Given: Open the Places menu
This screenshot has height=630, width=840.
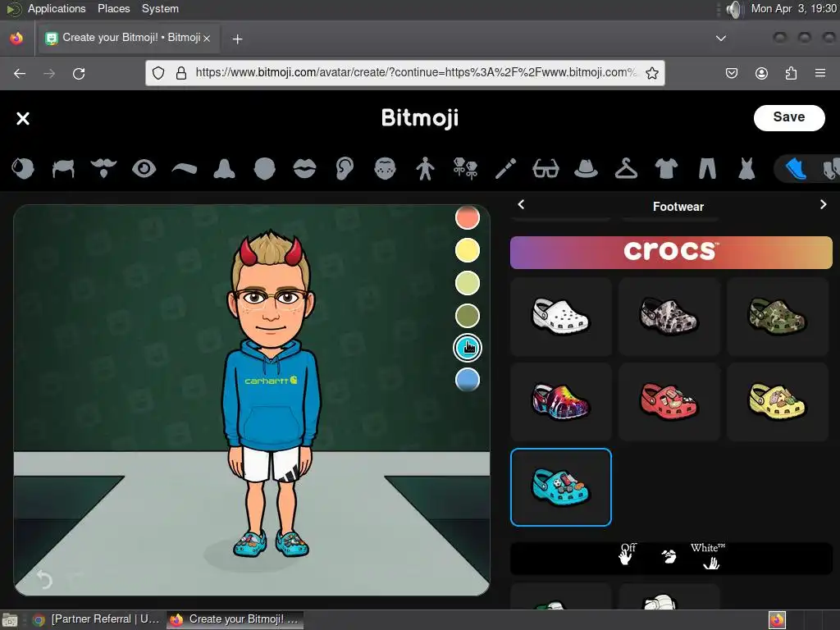Looking at the screenshot, I should [x=113, y=8].
